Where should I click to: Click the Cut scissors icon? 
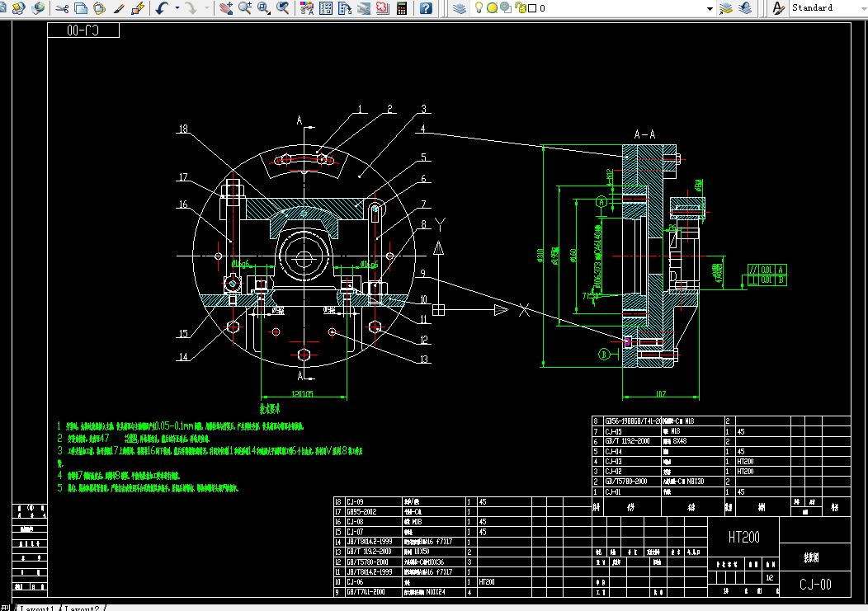62,8
